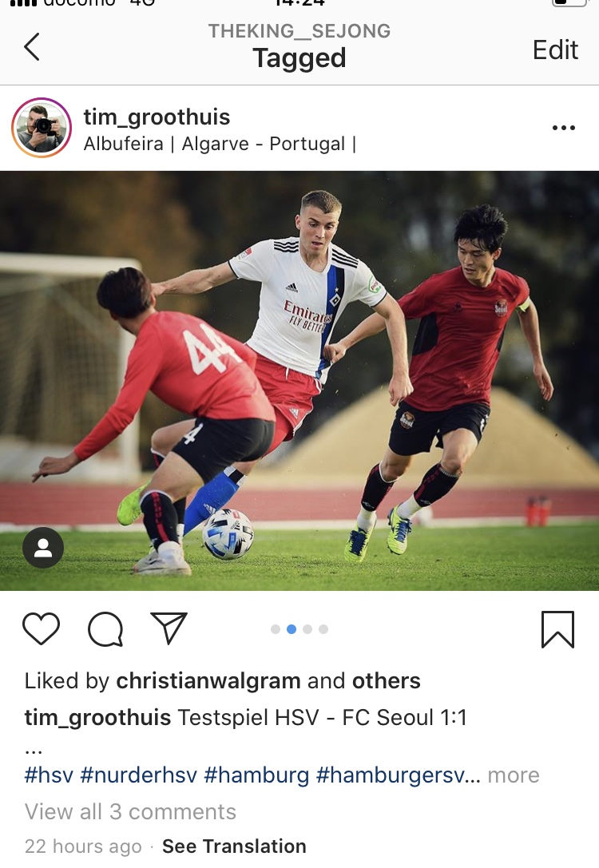Expand caption with more link

514,775
